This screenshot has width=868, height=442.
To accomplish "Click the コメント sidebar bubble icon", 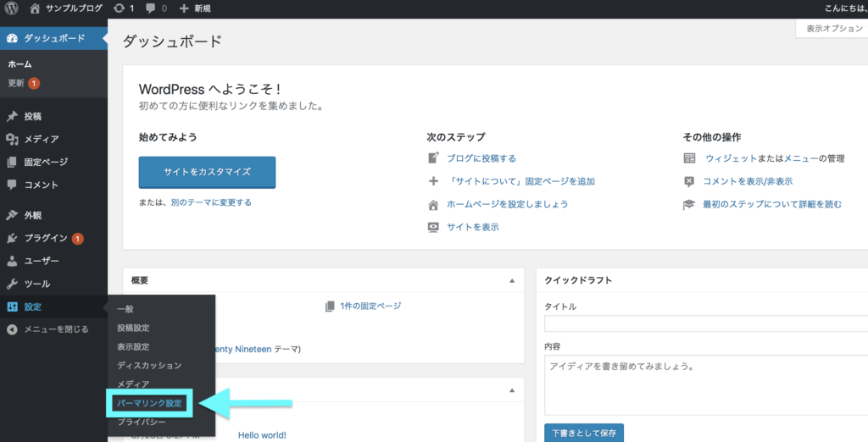I will coord(12,185).
